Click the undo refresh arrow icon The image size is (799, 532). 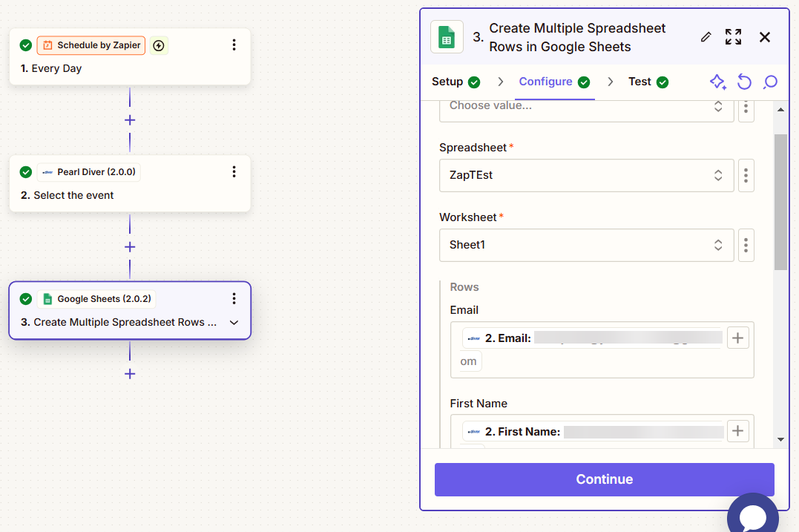[x=744, y=82]
